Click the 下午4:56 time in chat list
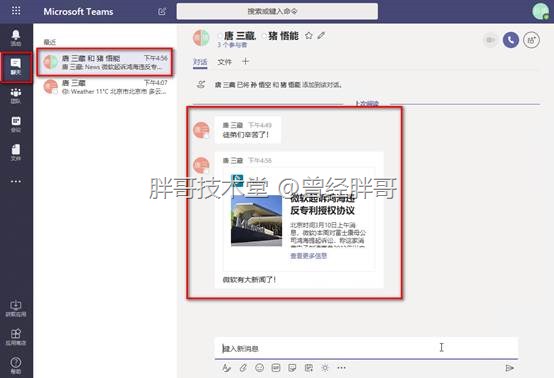The image size is (554, 378). [x=155, y=58]
